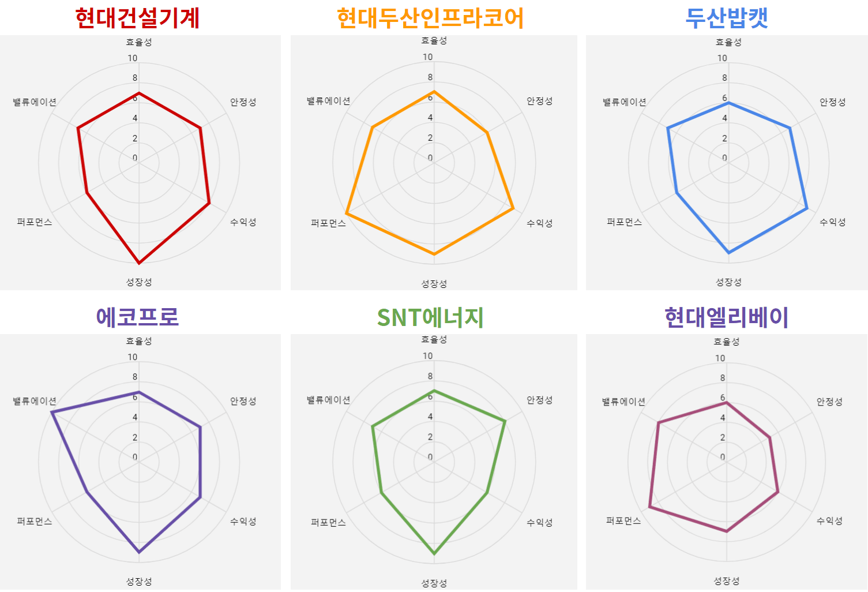Select the SNT에너지 chart title

430,317
